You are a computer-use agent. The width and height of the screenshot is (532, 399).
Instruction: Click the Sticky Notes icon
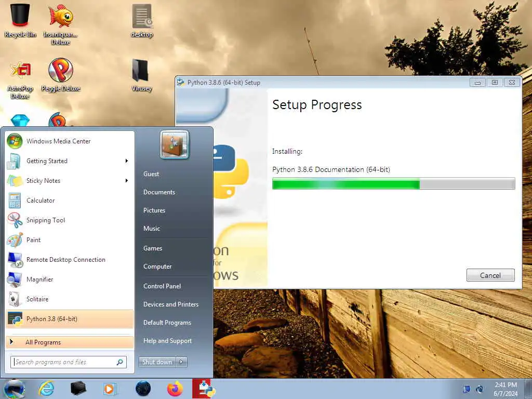point(15,180)
